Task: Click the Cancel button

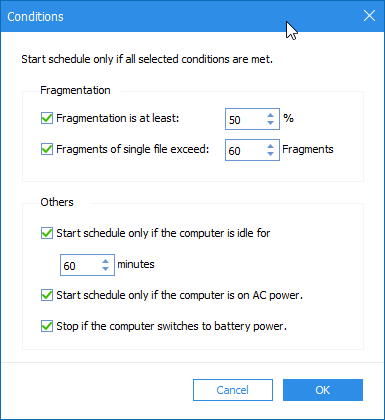Action: click(233, 390)
